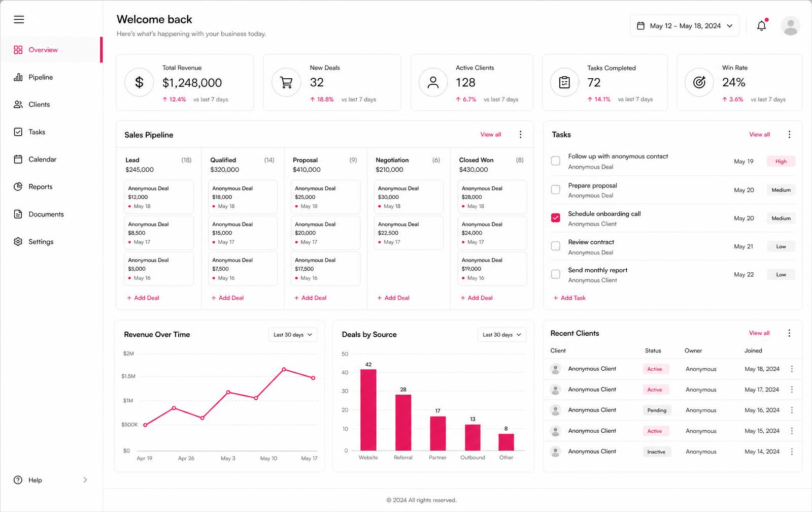This screenshot has height=512, width=812.
Task: Click the High priority badge
Action: click(781, 162)
